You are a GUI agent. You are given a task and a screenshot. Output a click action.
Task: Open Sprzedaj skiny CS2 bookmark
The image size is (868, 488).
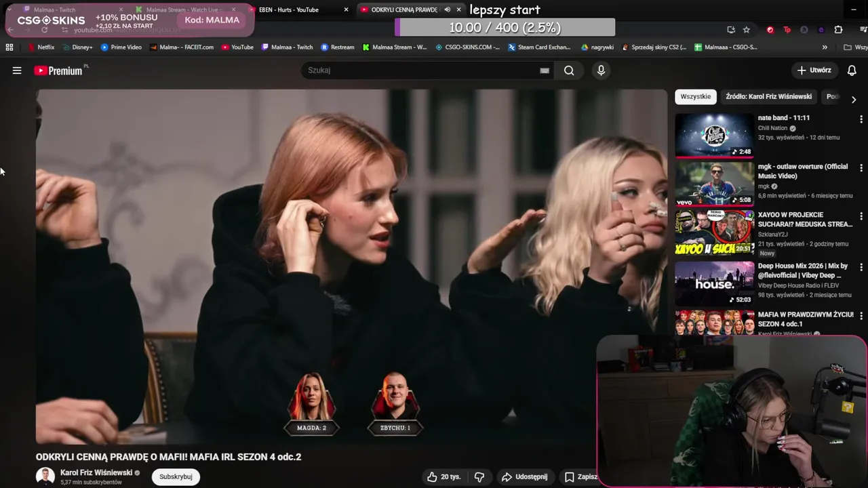point(654,47)
